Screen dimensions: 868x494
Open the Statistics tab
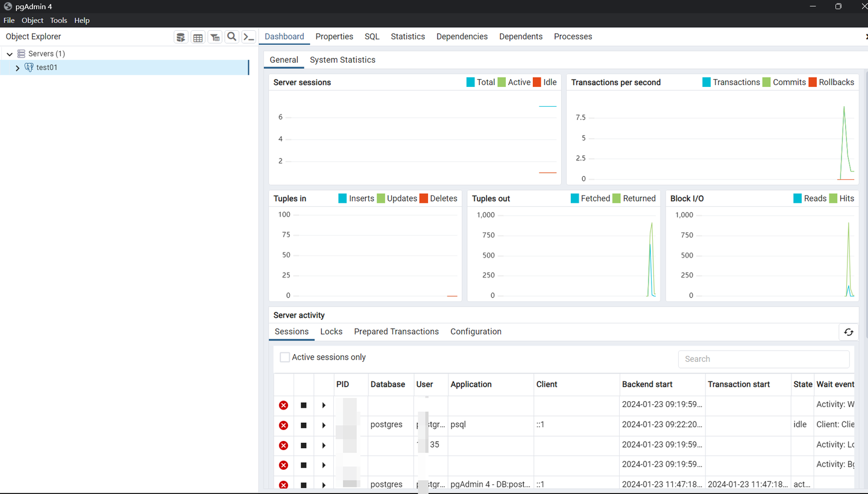click(x=407, y=36)
